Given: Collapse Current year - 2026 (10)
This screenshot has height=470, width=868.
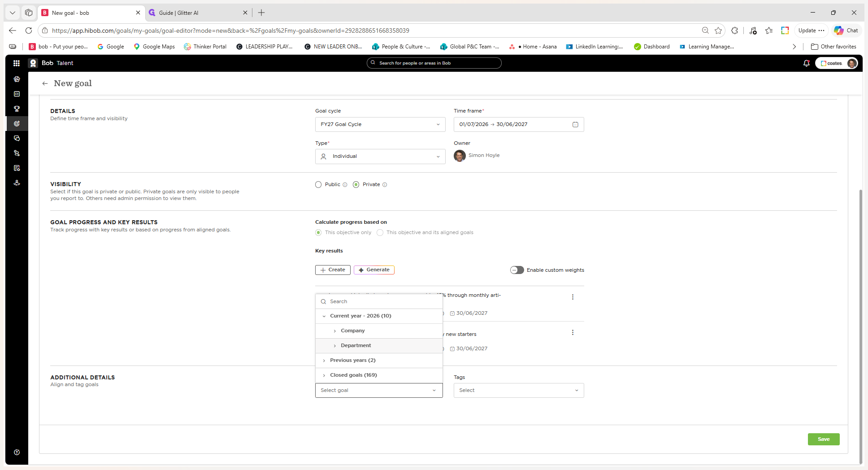Looking at the screenshot, I should (379, 316).
